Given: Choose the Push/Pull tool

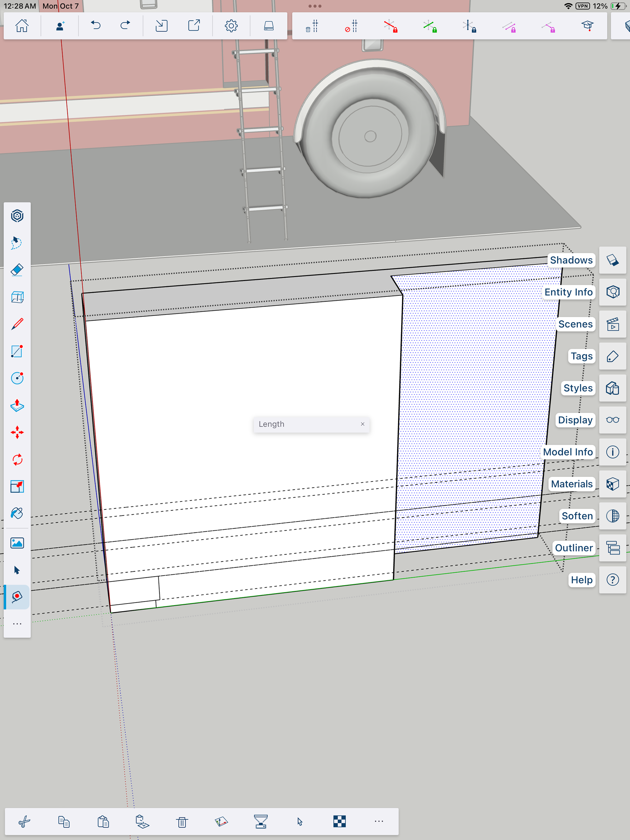Looking at the screenshot, I should pos(17,405).
